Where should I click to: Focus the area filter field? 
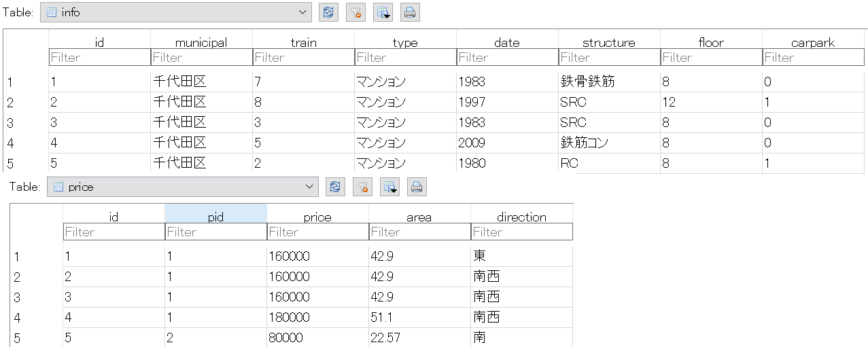tap(419, 232)
